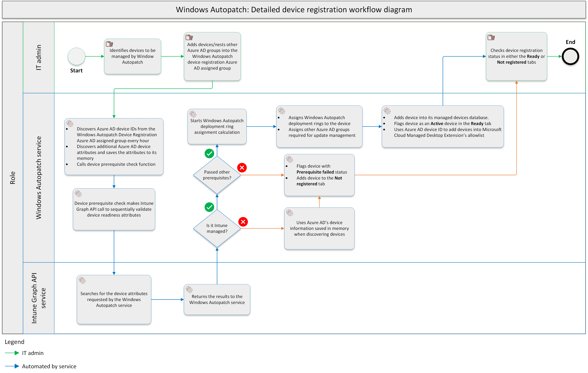Click the diagram title text
The height and width of the screenshot is (373, 588).
[x=294, y=9]
